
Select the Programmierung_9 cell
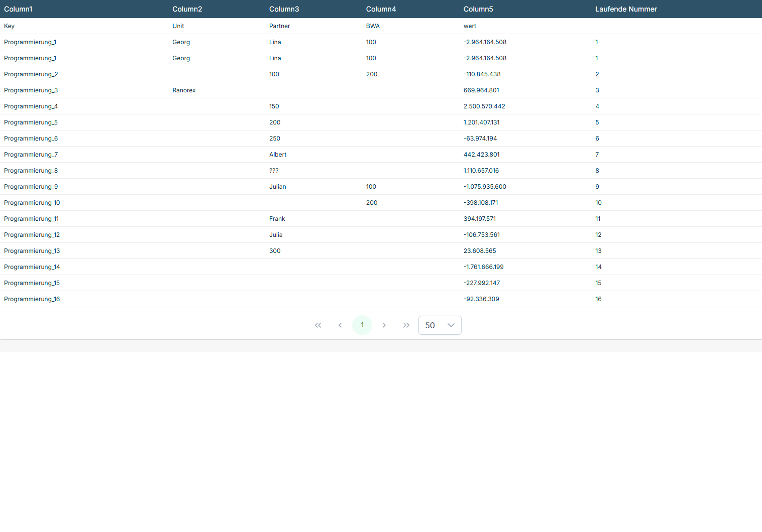tap(31, 187)
